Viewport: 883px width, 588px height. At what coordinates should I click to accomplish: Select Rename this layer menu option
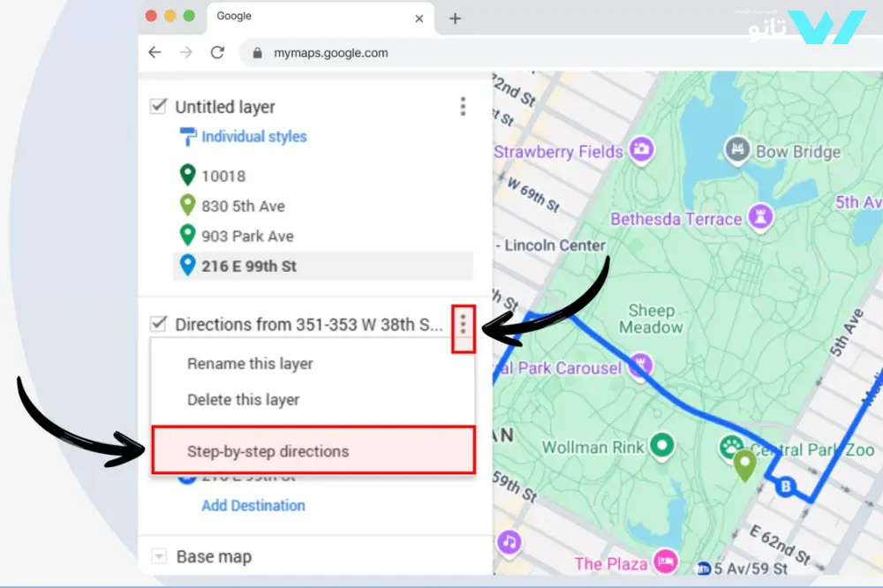click(250, 364)
